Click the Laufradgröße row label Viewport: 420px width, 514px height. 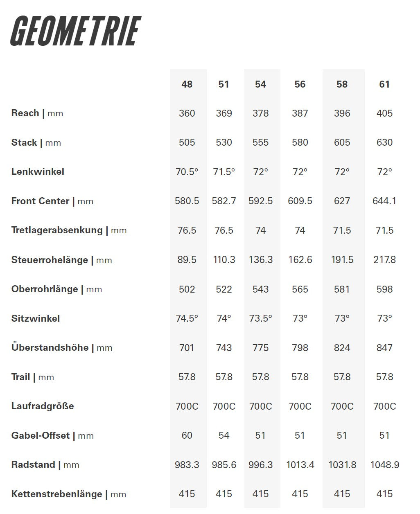coord(43,406)
